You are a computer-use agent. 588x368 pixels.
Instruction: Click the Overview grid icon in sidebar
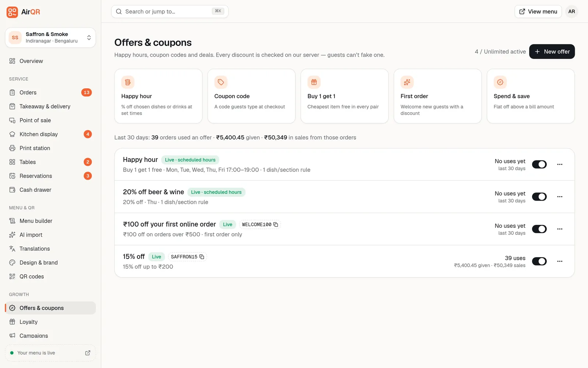coord(12,61)
